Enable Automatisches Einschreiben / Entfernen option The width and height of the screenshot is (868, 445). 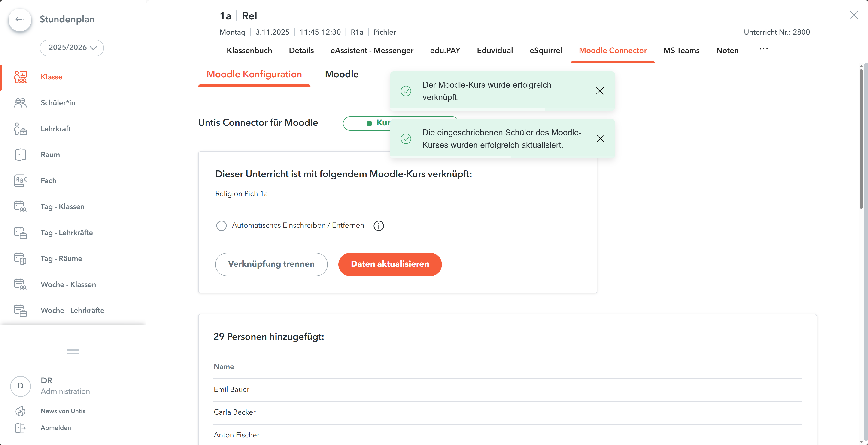click(221, 226)
